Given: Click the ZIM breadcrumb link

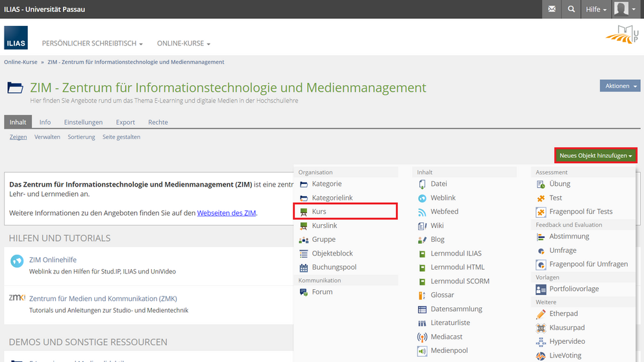Looking at the screenshot, I should pyautogui.click(x=136, y=62).
